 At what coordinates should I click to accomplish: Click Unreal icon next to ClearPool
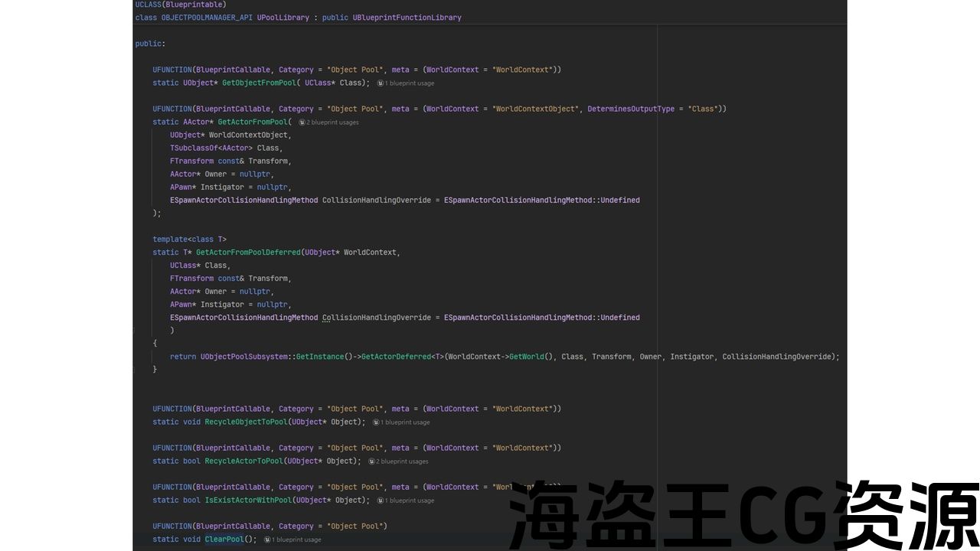click(x=267, y=540)
